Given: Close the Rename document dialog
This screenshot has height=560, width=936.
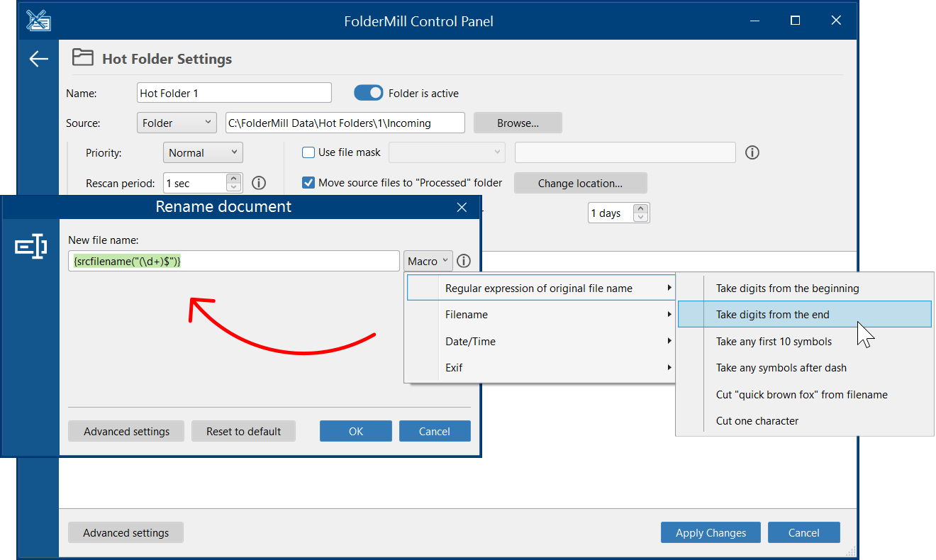Looking at the screenshot, I should point(462,207).
